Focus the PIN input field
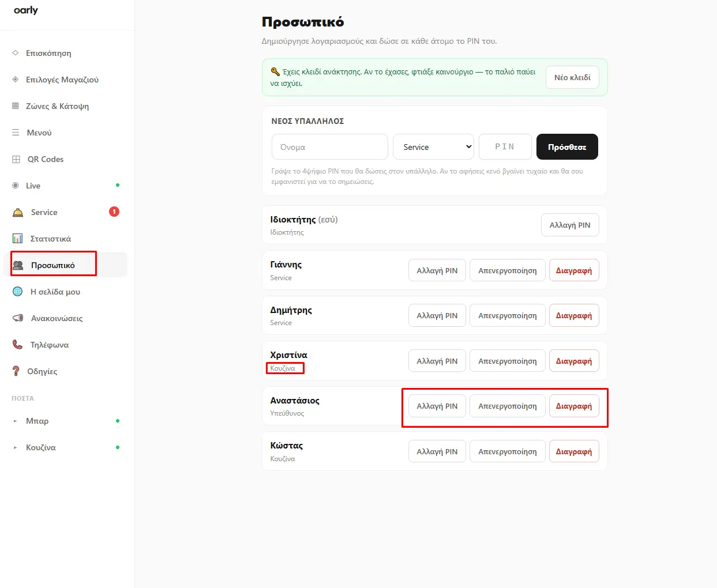 pos(505,147)
